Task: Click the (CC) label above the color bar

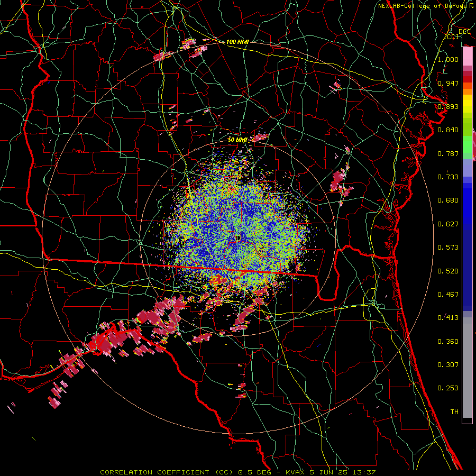Action: click(x=452, y=36)
